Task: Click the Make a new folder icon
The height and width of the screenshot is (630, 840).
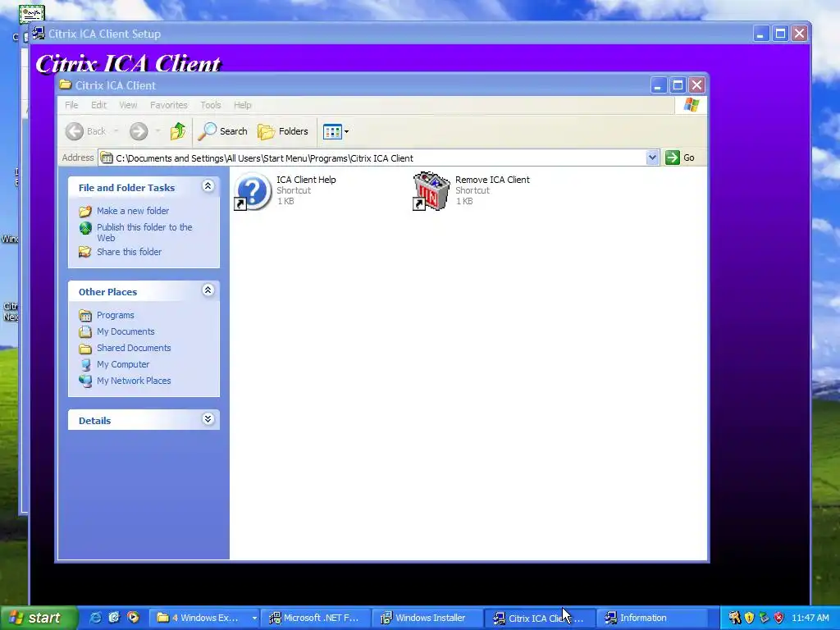Action: (85, 211)
